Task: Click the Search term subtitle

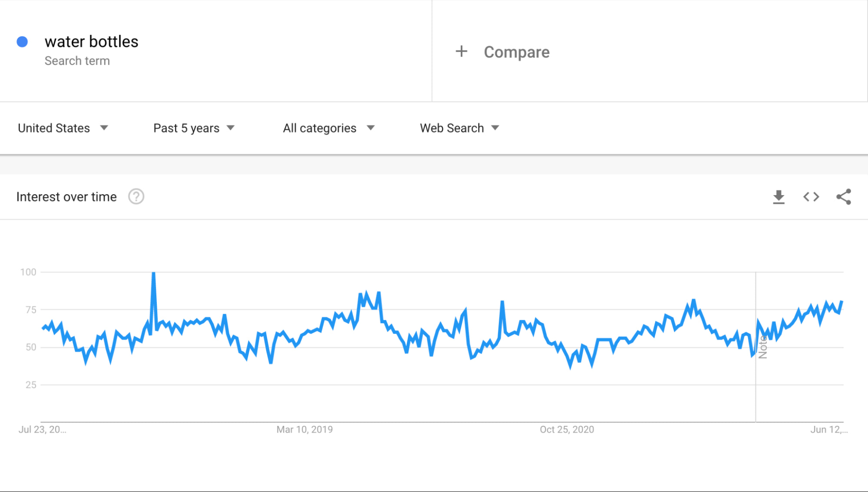Action: click(77, 61)
